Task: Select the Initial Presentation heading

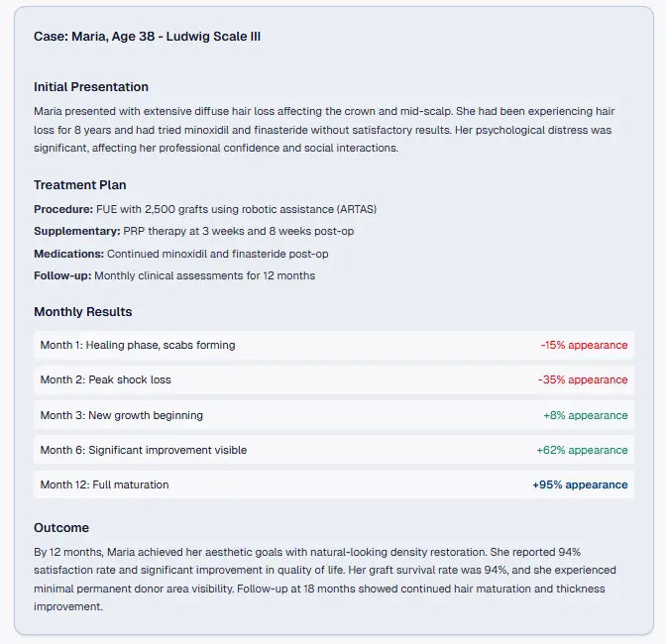Action: point(91,87)
